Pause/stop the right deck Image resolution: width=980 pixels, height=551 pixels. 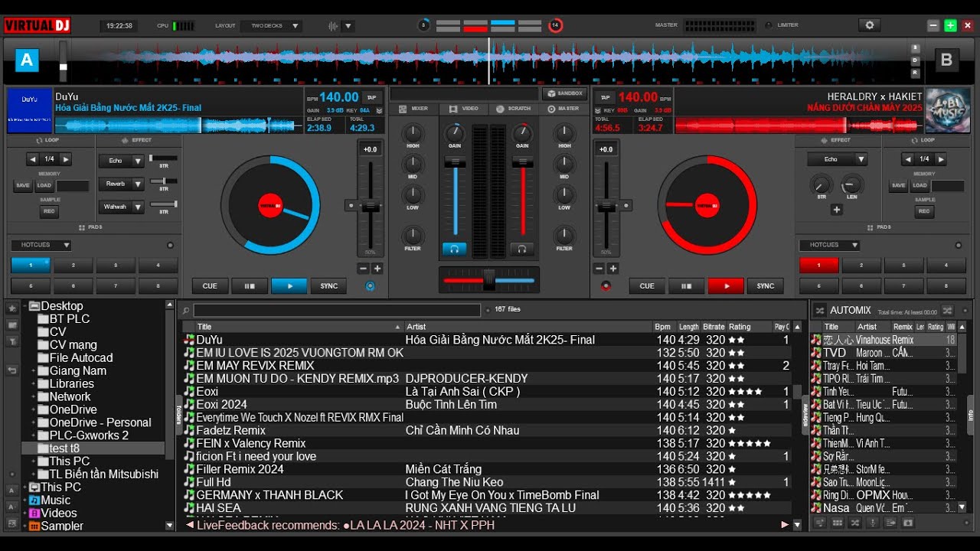tap(686, 286)
